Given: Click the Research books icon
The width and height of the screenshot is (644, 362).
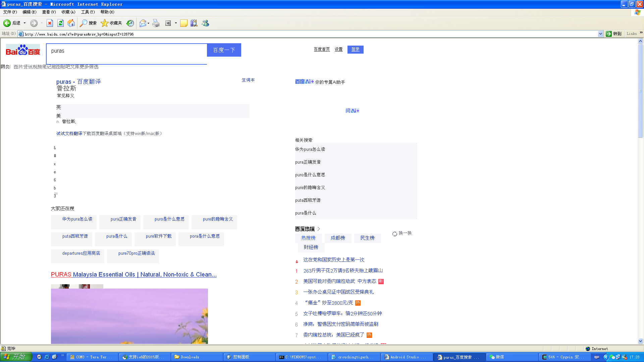Looking at the screenshot, I should point(194,23).
